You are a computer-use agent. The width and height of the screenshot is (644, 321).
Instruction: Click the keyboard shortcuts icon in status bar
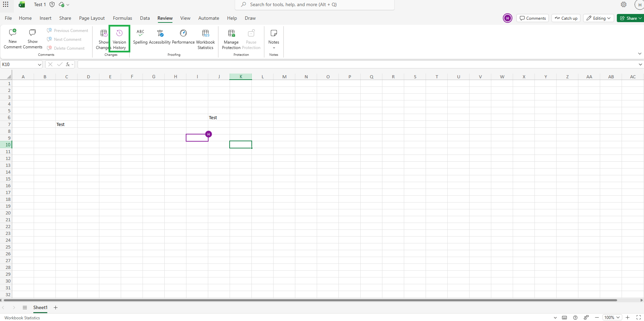click(x=564, y=318)
